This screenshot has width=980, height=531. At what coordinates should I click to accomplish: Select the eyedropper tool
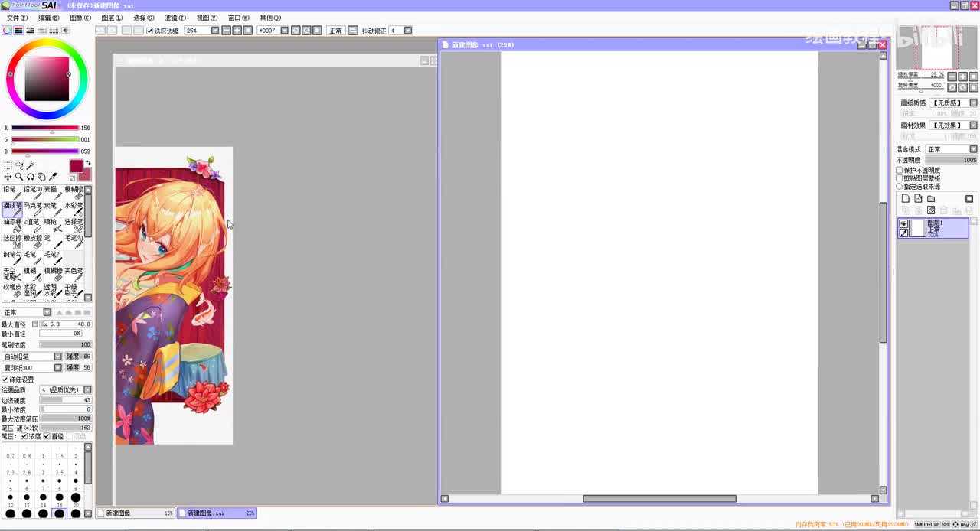pyautogui.click(x=53, y=177)
